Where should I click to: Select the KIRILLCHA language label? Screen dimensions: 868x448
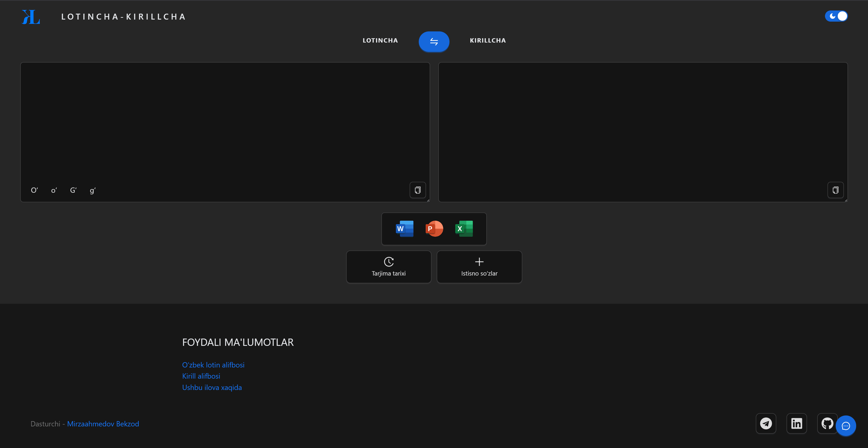coord(487,40)
